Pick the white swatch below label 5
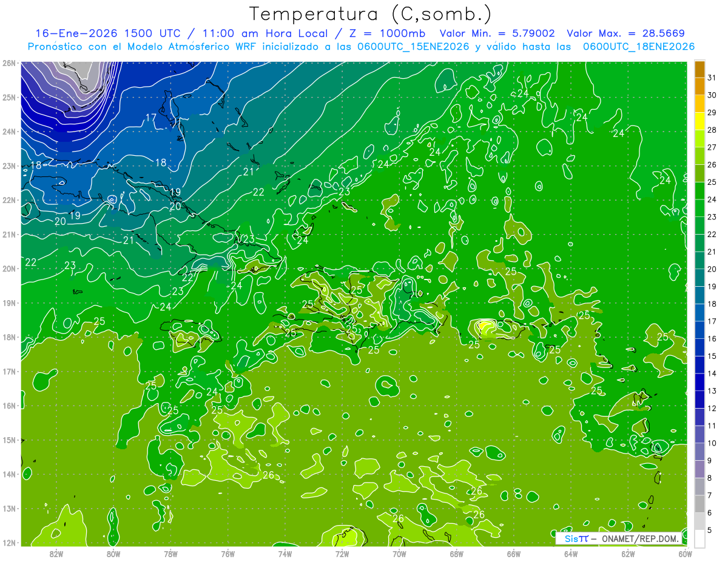 699,538
